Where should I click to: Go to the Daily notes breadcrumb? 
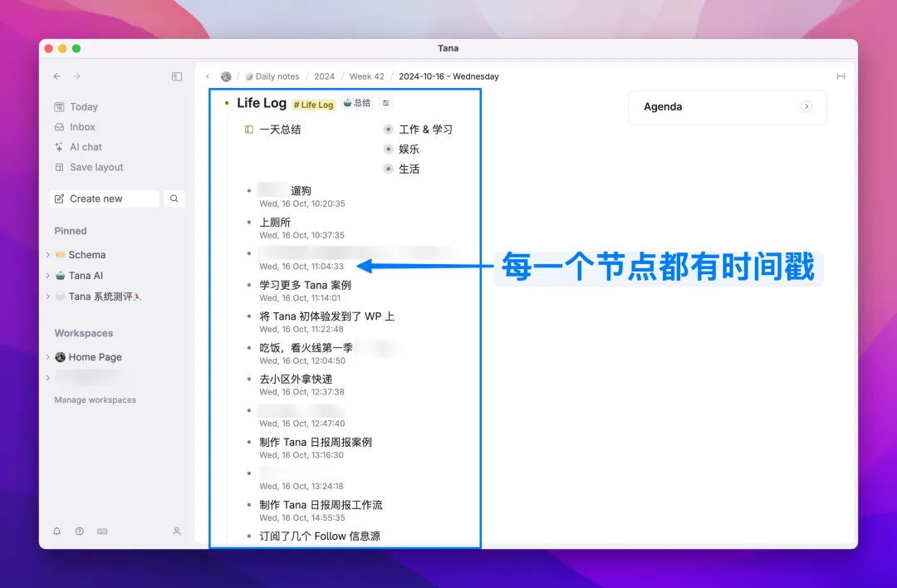coord(272,76)
